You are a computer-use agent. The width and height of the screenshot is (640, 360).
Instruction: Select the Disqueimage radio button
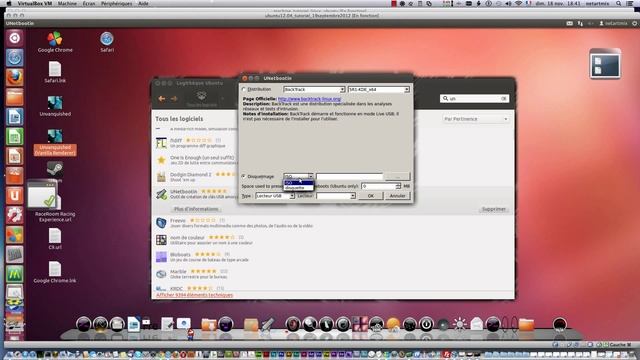pyautogui.click(x=244, y=176)
